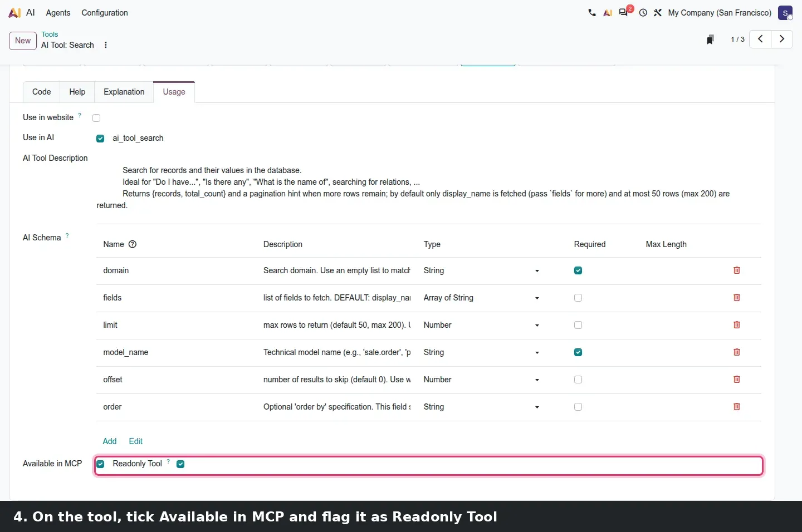Switch to the Help tab

(77, 92)
